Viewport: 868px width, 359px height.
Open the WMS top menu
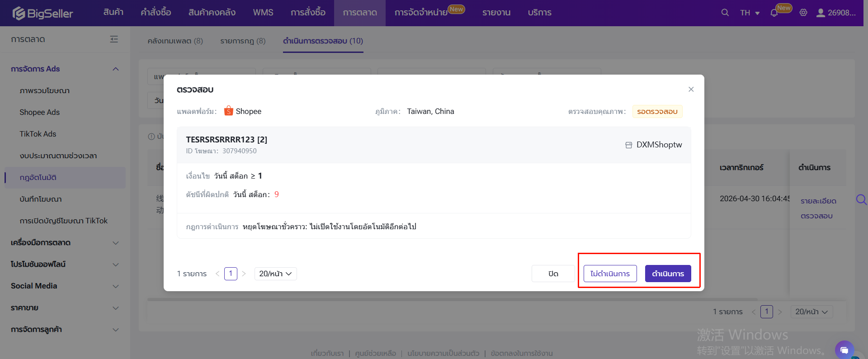pos(263,13)
